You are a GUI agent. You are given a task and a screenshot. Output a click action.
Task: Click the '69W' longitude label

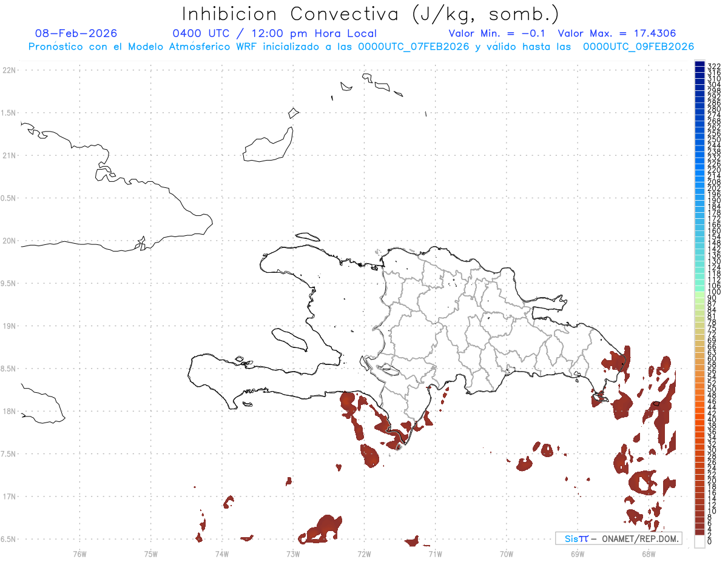[577, 554]
